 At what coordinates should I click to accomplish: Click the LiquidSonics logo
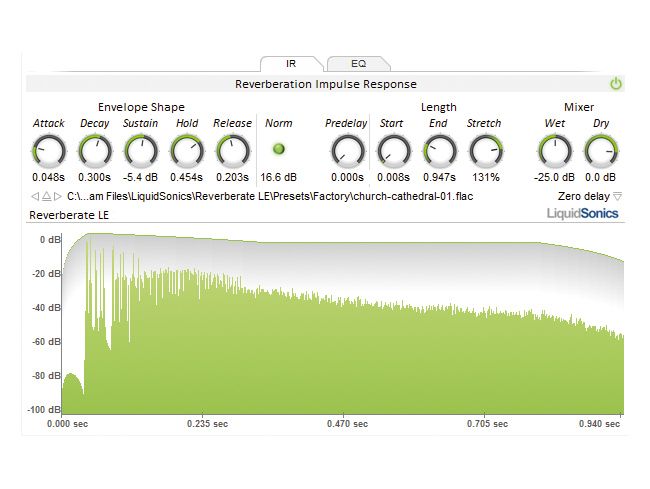click(582, 213)
